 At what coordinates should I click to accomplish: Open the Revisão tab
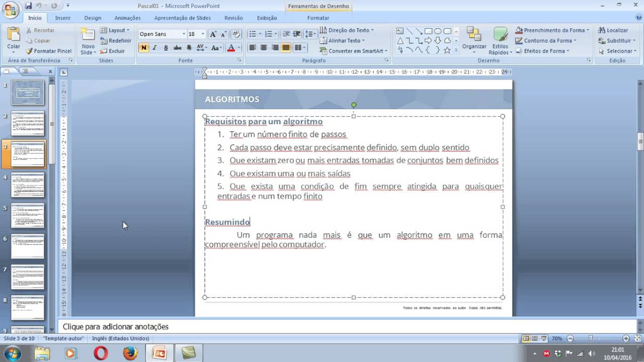(233, 18)
